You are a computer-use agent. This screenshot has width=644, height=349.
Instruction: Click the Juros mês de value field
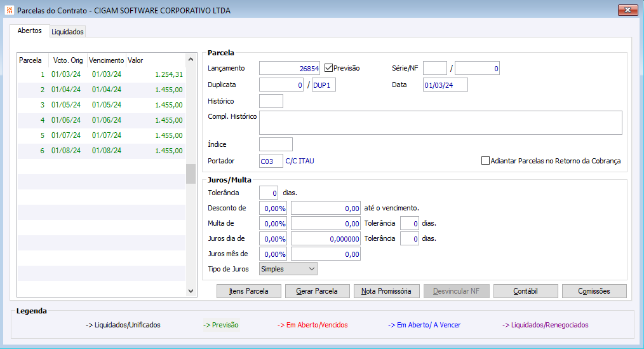point(326,254)
